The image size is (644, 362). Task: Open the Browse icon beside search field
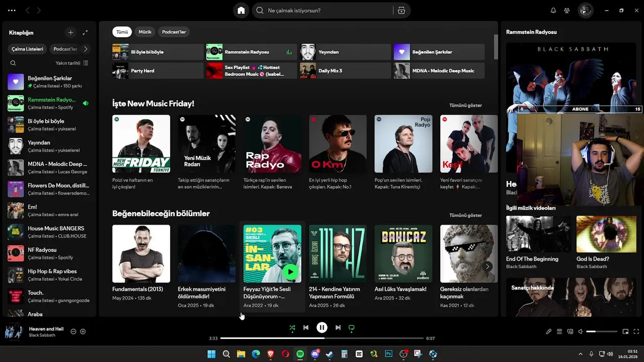point(401,11)
